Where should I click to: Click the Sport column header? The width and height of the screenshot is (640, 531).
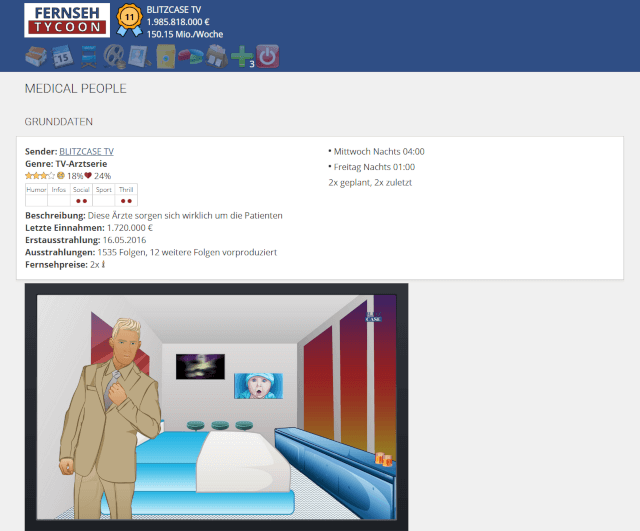click(104, 189)
